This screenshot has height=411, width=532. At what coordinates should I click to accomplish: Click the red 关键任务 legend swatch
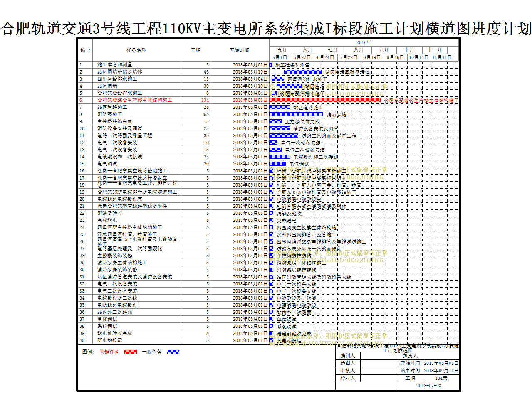coord(131,352)
